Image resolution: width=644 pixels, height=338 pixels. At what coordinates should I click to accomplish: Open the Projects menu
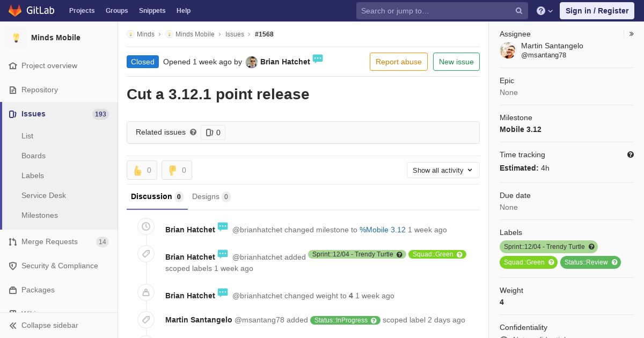click(x=82, y=11)
